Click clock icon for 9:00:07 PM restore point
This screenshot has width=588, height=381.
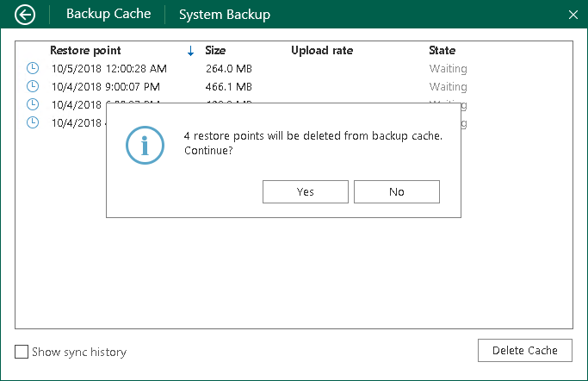pyautogui.click(x=33, y=86)
